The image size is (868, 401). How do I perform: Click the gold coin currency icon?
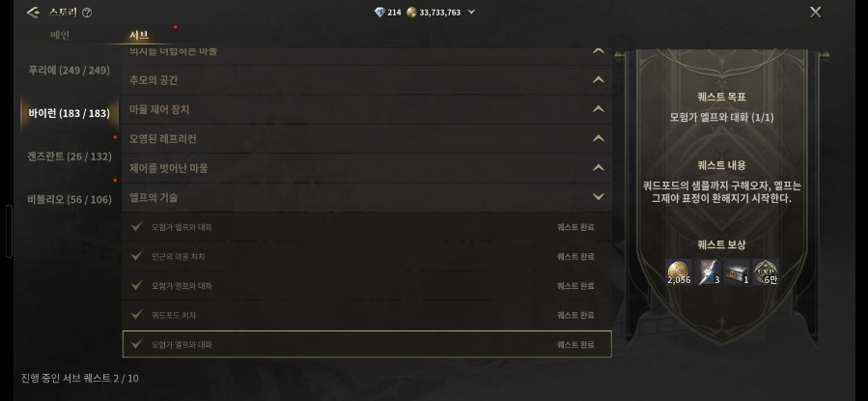click(411, 13)
